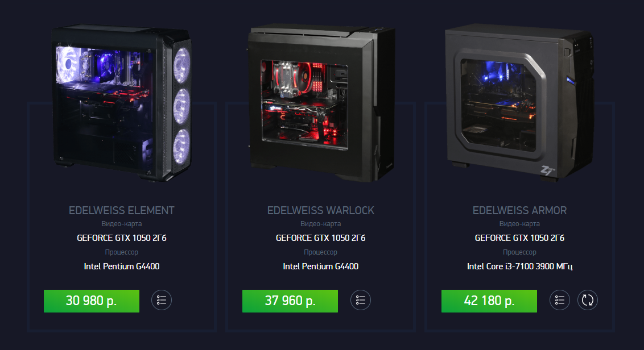
Task: Click the 37 960 р. price button
Action: [x=290, y=301]
